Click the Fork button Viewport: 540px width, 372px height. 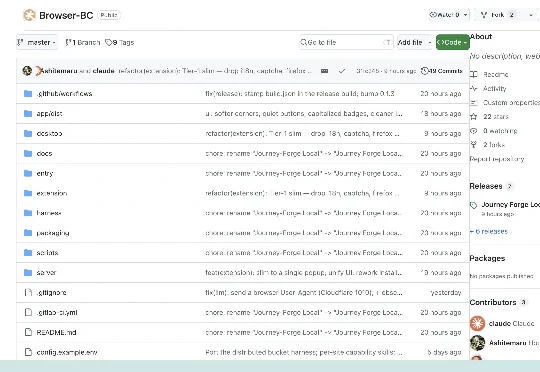(498, 15)
